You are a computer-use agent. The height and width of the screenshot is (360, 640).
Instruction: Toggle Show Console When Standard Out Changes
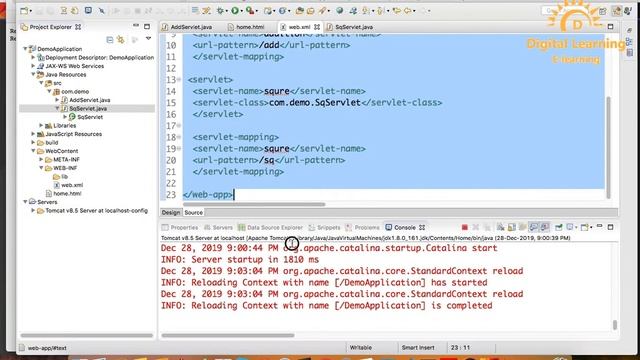click(533, 227)
